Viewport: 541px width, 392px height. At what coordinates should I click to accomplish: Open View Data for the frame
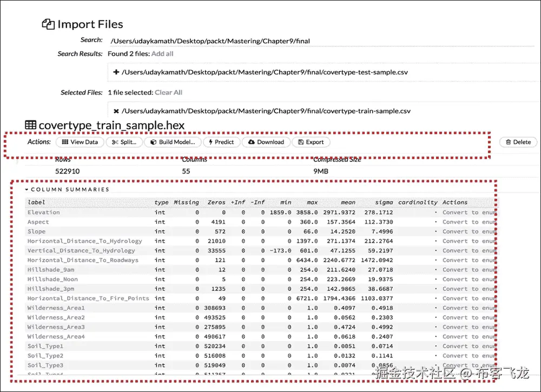pos(80,142)
